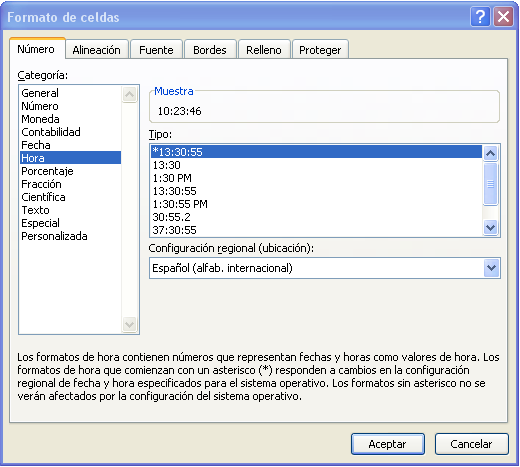Viewport: 520px width, 467px height.
Task: Click the category list scroll up arrow
Action: click(x=130, y=95)
